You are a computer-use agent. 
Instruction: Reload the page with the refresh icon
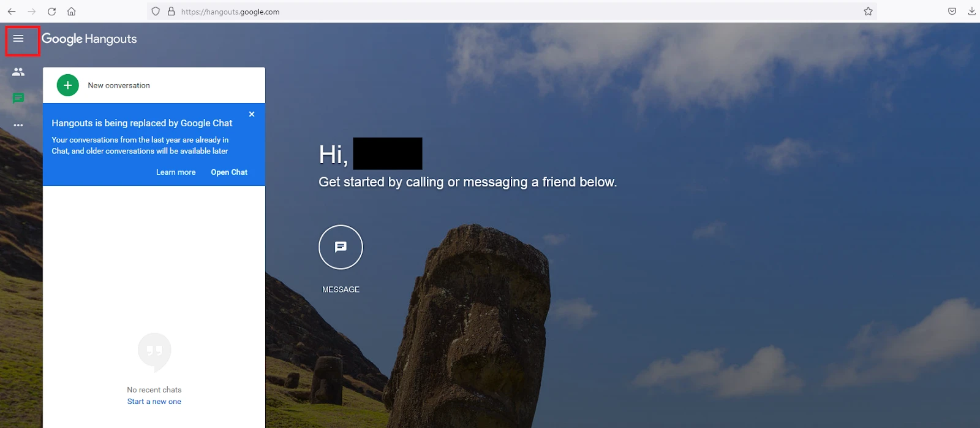coord(51,11)
